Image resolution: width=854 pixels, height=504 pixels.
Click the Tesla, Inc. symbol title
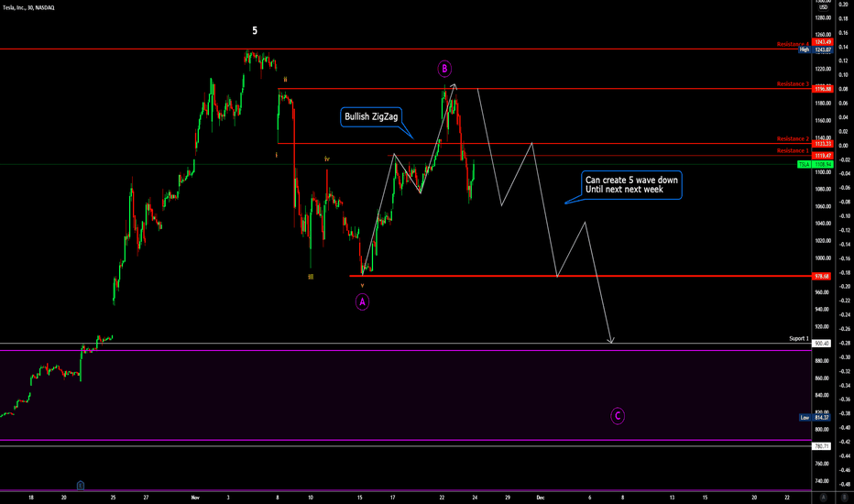click(x=28, y=7)
